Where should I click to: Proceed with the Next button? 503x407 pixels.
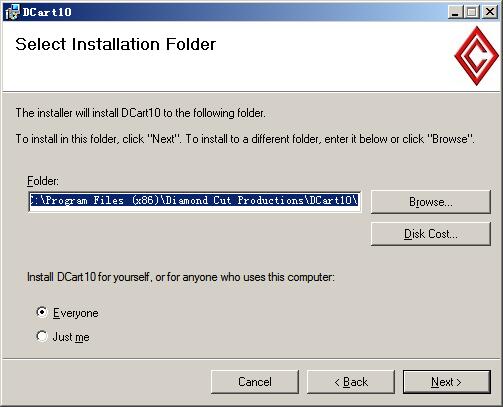[447, 382]
